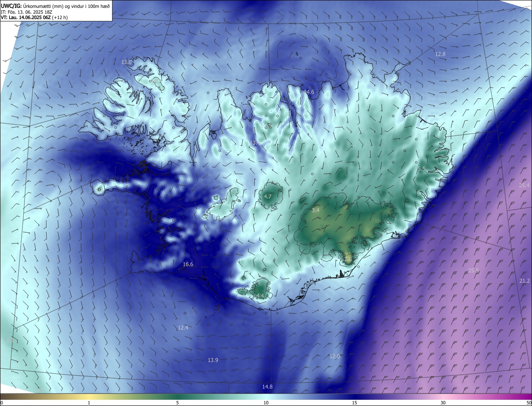Click the 15 tick on the color scale
Viewport: 532px width, 406px height.
click(x=355, y=403)
